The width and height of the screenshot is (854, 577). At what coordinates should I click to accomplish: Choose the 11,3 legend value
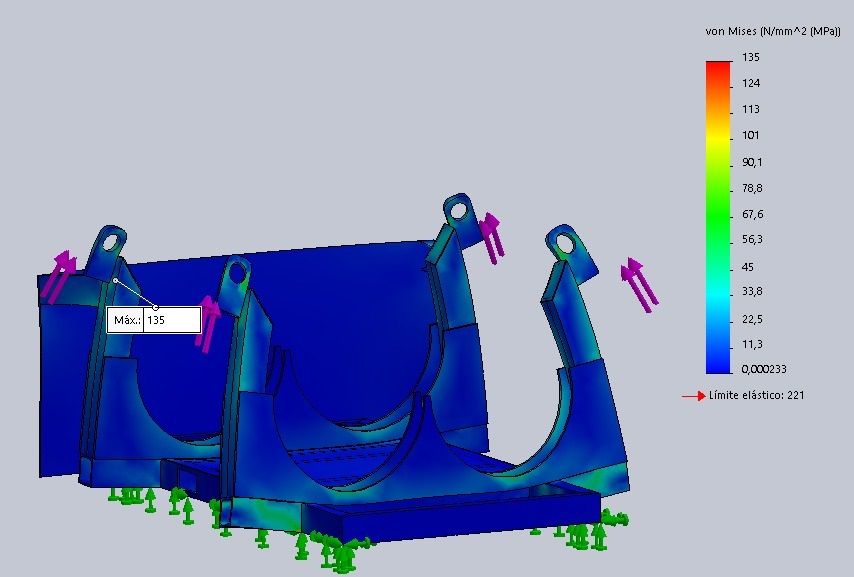(x=752, y=344)
